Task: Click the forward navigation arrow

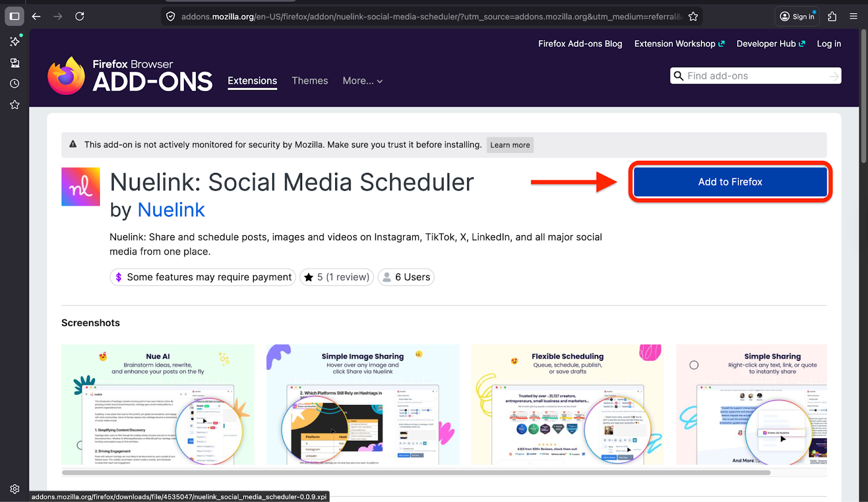Action: (58, 16)
